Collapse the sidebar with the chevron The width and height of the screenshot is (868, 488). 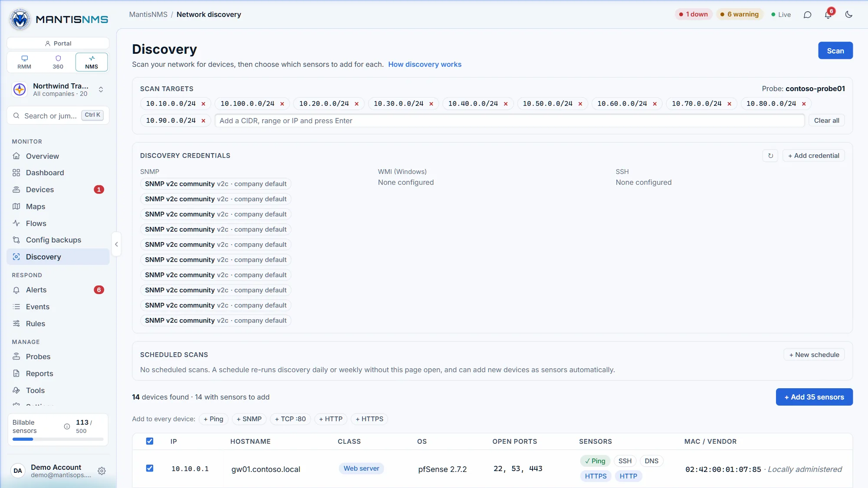[x=116, y=244]
